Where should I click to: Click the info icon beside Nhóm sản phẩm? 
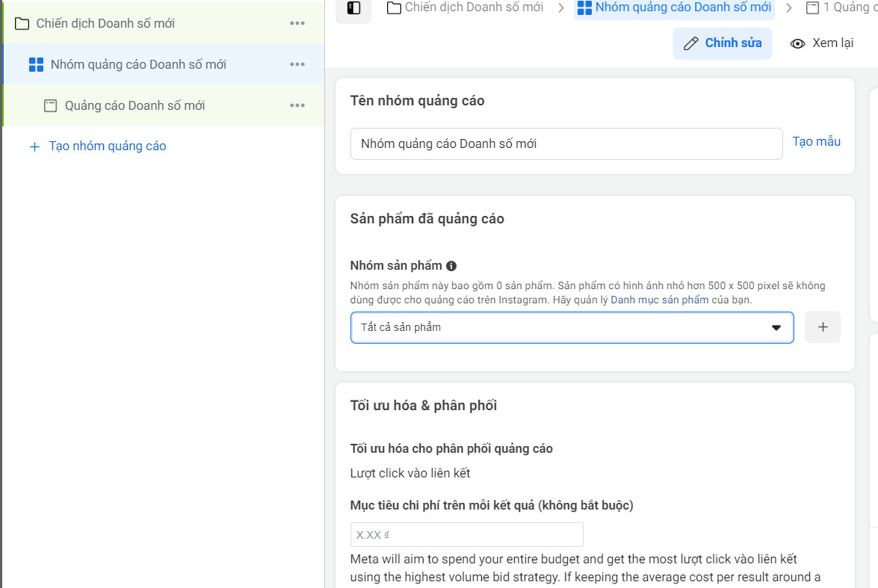pyautogui.click(x=451, y=266)
